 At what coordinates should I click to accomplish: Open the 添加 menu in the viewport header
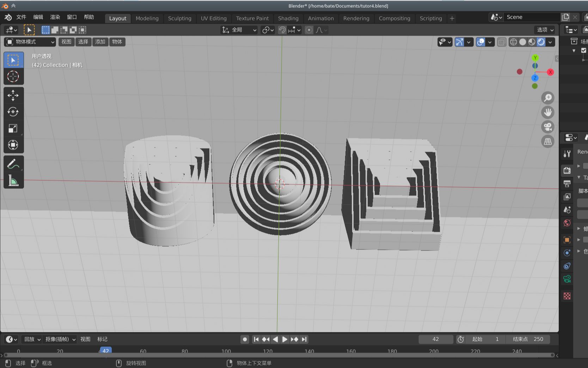pos(100,42)
